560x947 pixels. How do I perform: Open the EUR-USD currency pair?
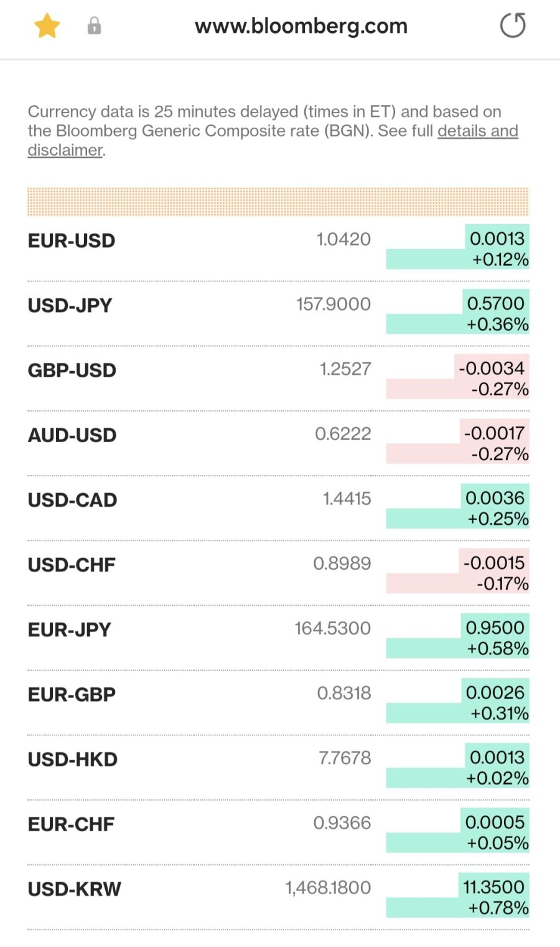[x=72, y=241]
